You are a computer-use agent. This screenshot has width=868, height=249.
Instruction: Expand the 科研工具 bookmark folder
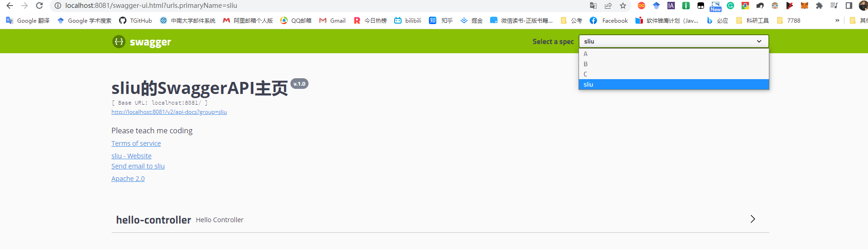tap(752, 20)
